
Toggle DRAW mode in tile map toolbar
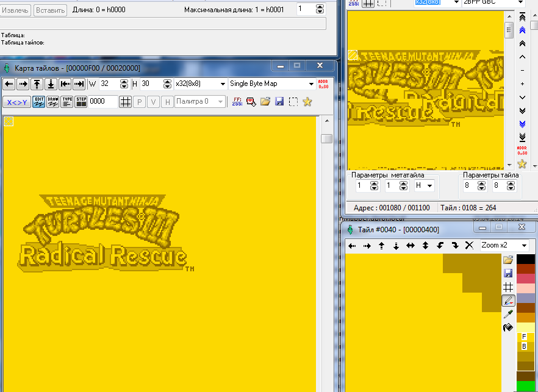point(53,102)
